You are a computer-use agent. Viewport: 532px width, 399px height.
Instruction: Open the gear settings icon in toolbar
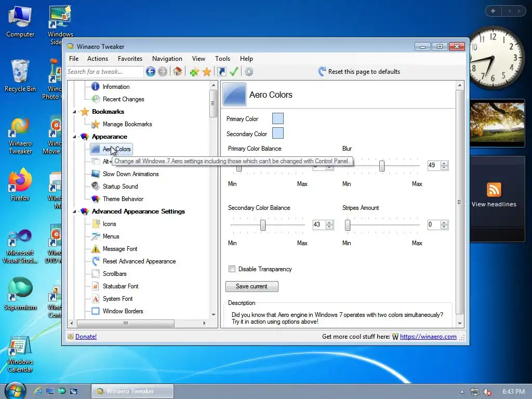(249, 72)
